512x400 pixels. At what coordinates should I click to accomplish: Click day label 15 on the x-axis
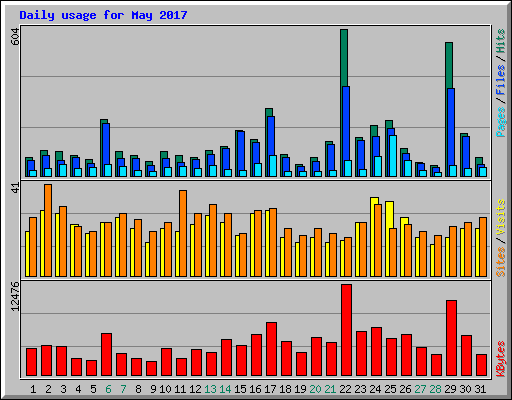[x=240, y=389]
